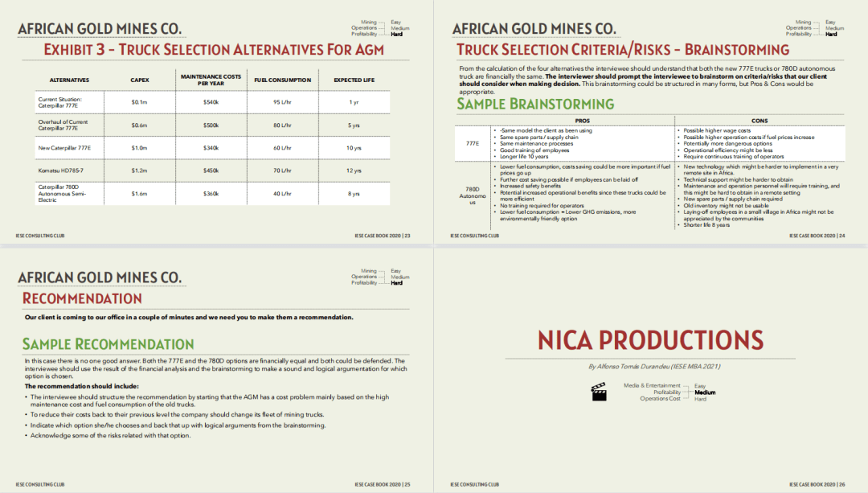Select the CAPEX column header
The width and height of the screenshot is (868, 493).
coord(139,80)
